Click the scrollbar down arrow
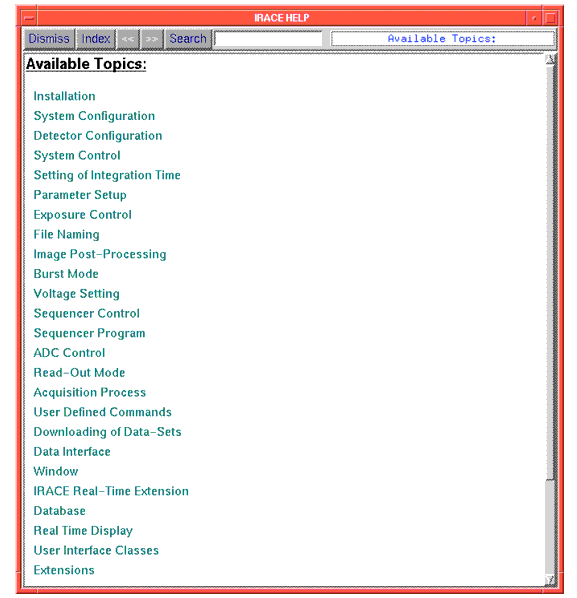577x598 pixels. [550, 580]
